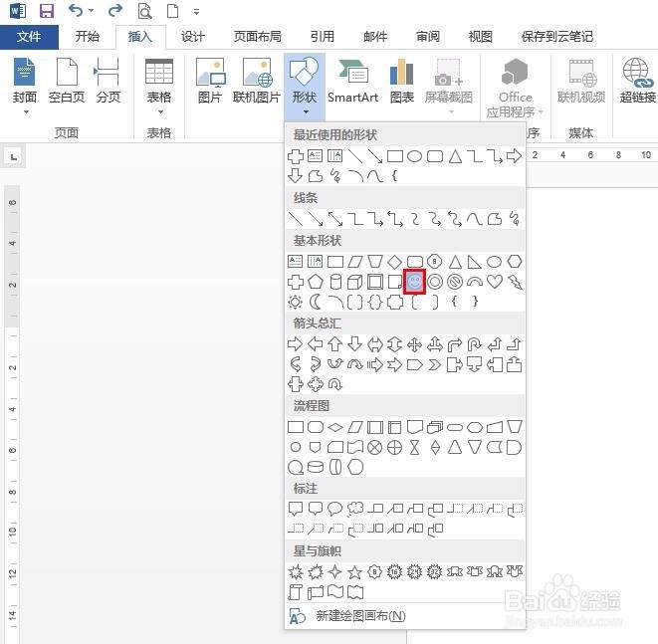Select the flowchart summing junction shape
The height and width of the screenshot is (644, 658).
tap(374, 448)
